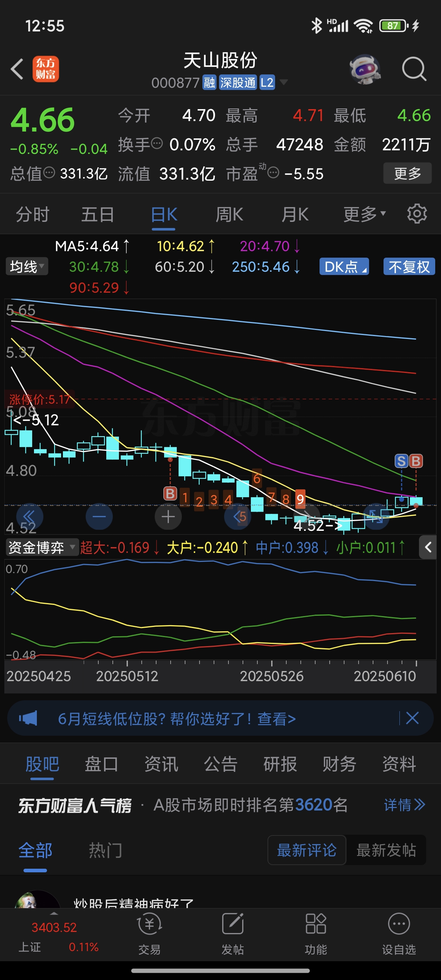This screenshot has width=441, height=980.
Task: Open the 公告 tab
Action: point(221,764)
